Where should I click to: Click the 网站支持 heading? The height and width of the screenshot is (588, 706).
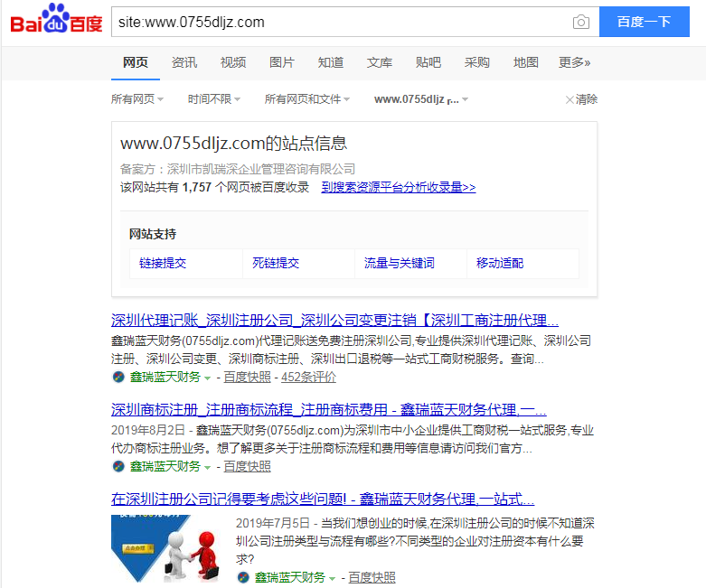point(153,234)
